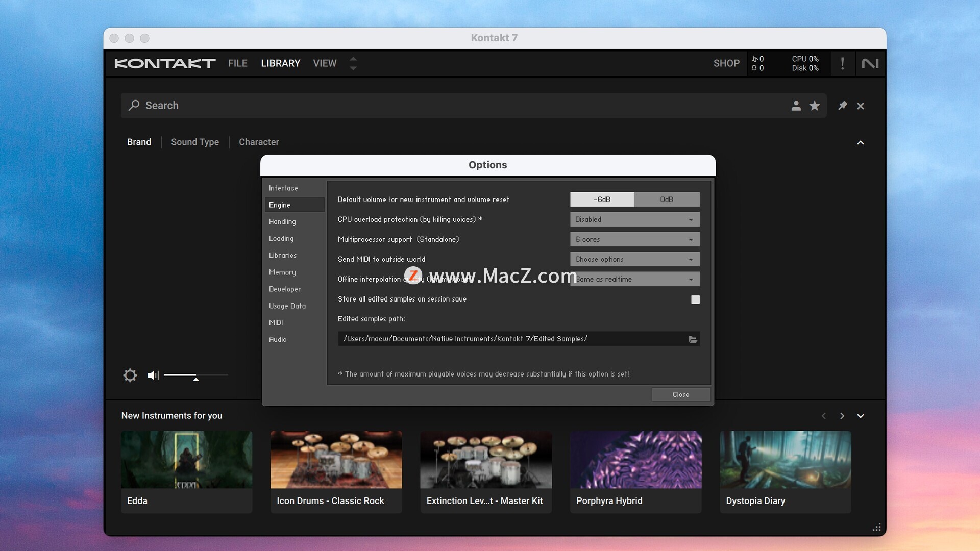Open Offline interpolation quality dropdown
This screenshot has height=551, width=980.
pyautogui.click(x=634, y=279)
